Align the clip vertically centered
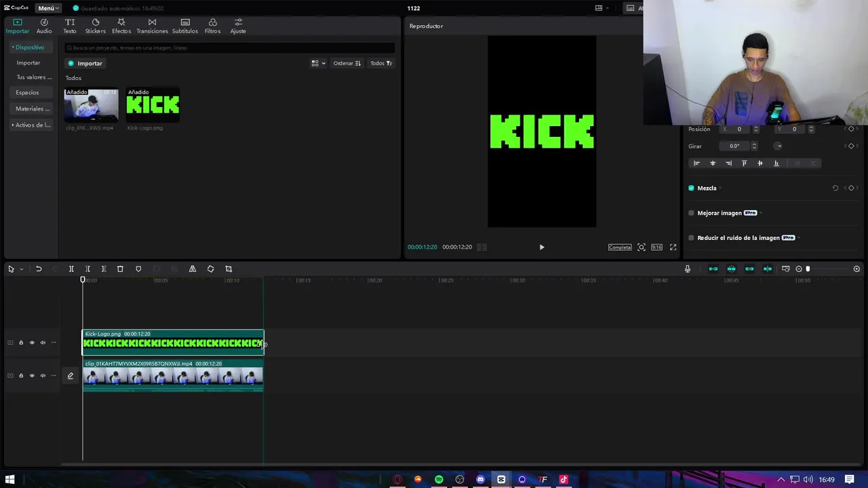868x488 pixels. (x=760, y=163)
